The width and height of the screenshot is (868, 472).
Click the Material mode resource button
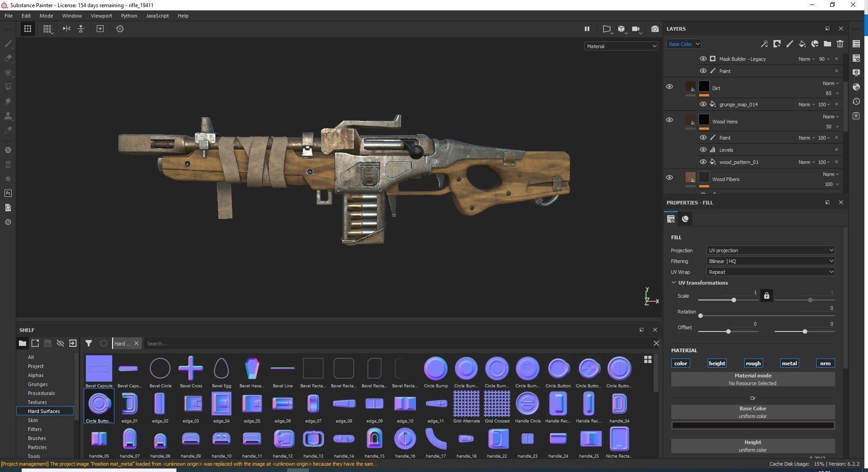coord(753,379)
